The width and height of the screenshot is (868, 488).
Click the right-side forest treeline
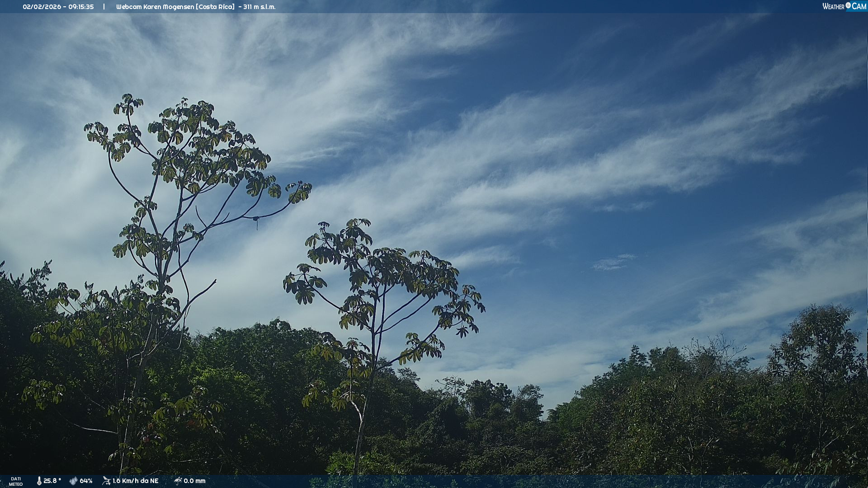pyautogui.click(x=705, y=407)
